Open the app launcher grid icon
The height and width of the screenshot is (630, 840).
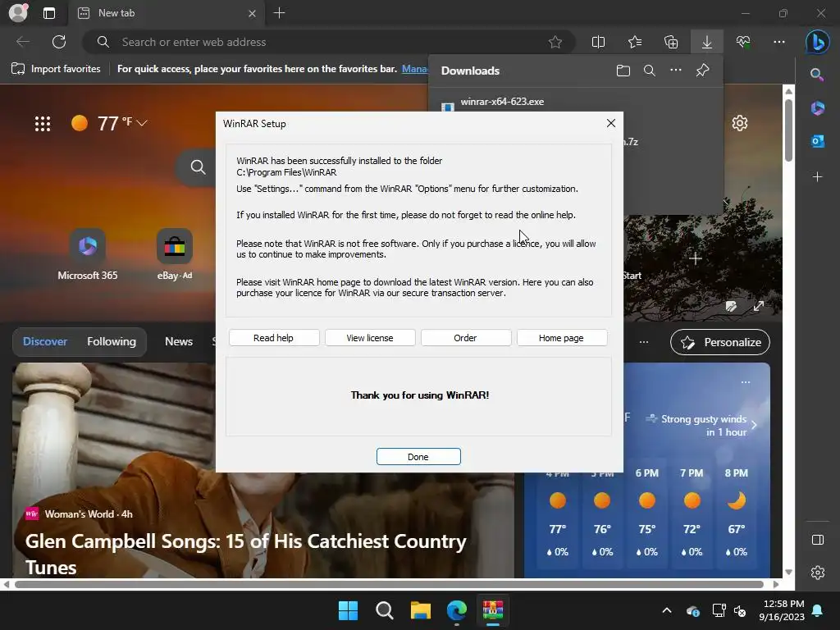(x=43, y=124)
